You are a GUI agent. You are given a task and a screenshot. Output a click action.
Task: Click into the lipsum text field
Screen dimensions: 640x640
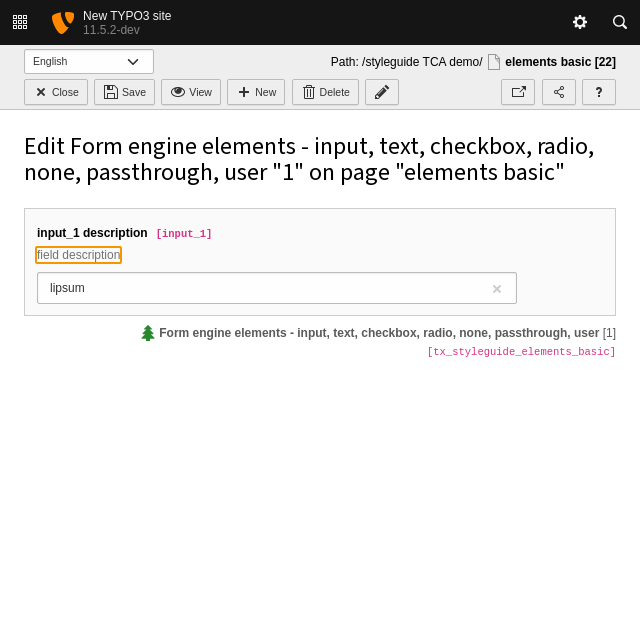click(x=260, y=288)
